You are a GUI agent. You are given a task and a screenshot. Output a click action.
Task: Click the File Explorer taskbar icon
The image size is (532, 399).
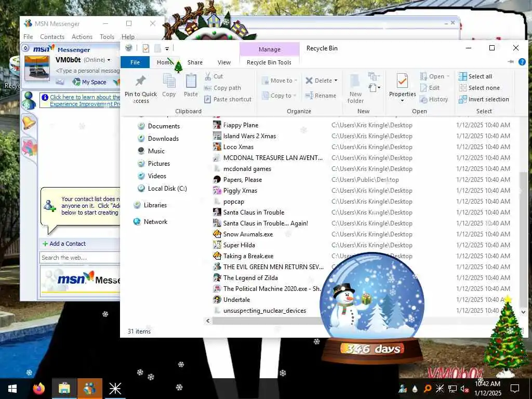(64, 389)
